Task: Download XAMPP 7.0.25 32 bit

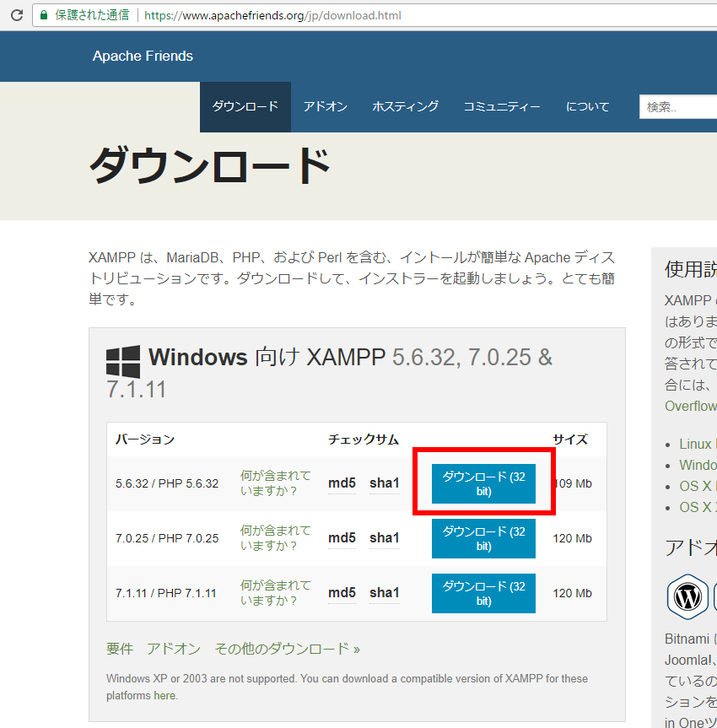Action: point(483,538)
